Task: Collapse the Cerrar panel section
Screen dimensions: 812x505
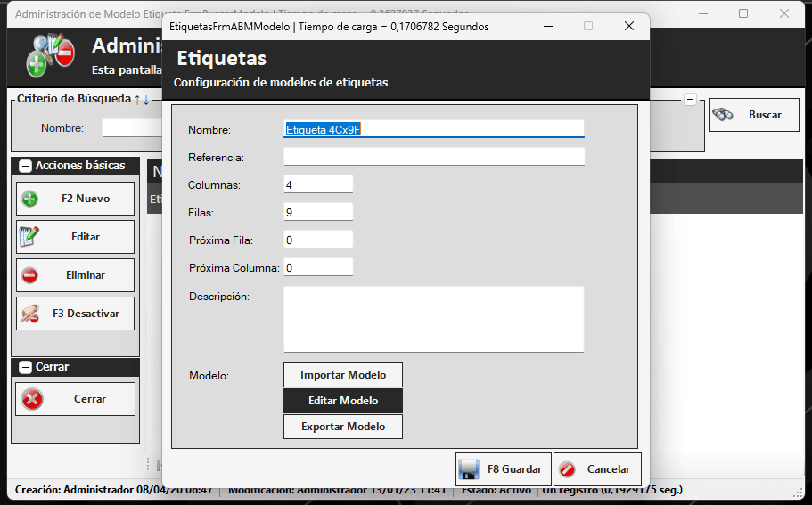Action: (x=25, y=367)
